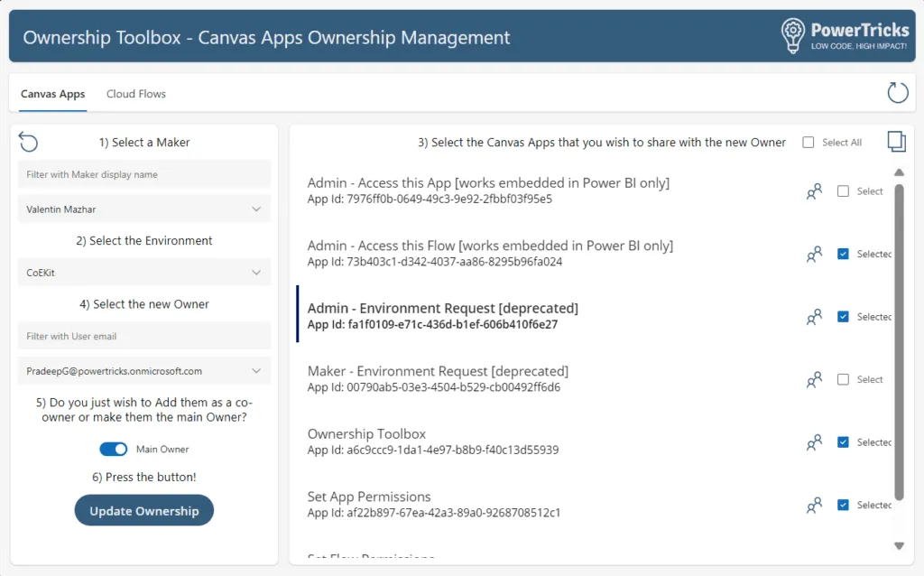Reset the selections with the undo arrow icon

pos(28,142)
